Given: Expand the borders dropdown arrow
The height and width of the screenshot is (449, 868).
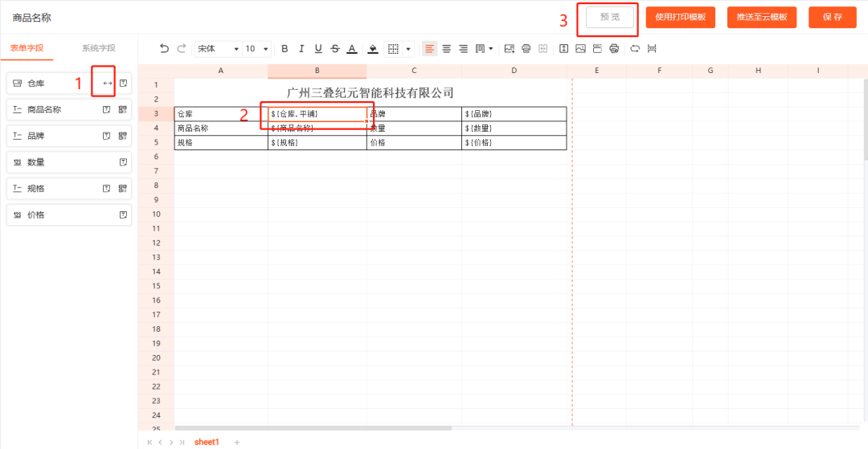Looking at the screenshot, I should tap(408, 49).
